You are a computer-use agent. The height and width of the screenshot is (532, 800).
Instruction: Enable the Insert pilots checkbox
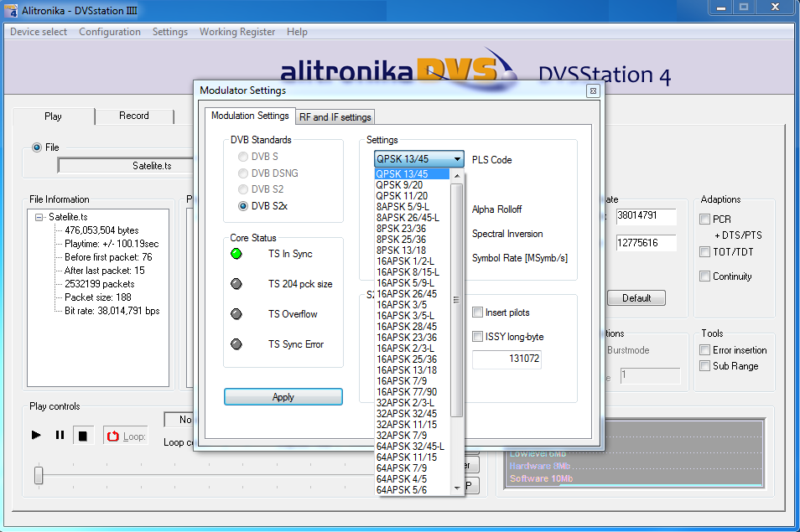pos(477,312)
